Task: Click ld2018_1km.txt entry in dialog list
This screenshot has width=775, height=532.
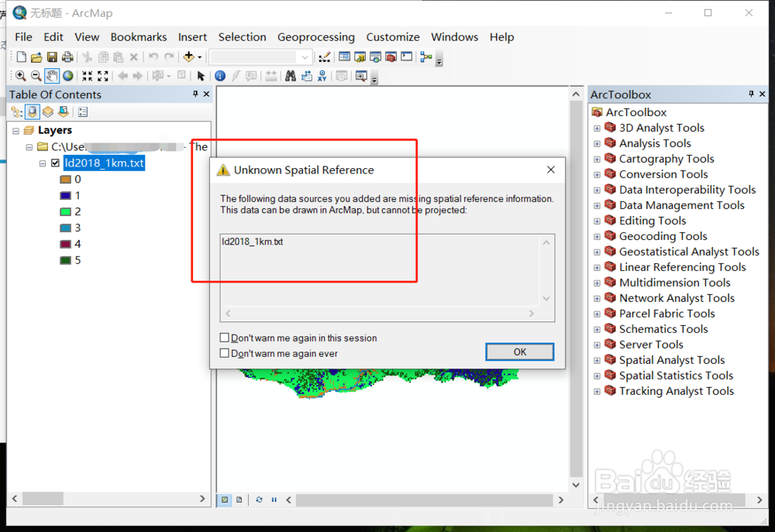Action: tap(253, 242)
